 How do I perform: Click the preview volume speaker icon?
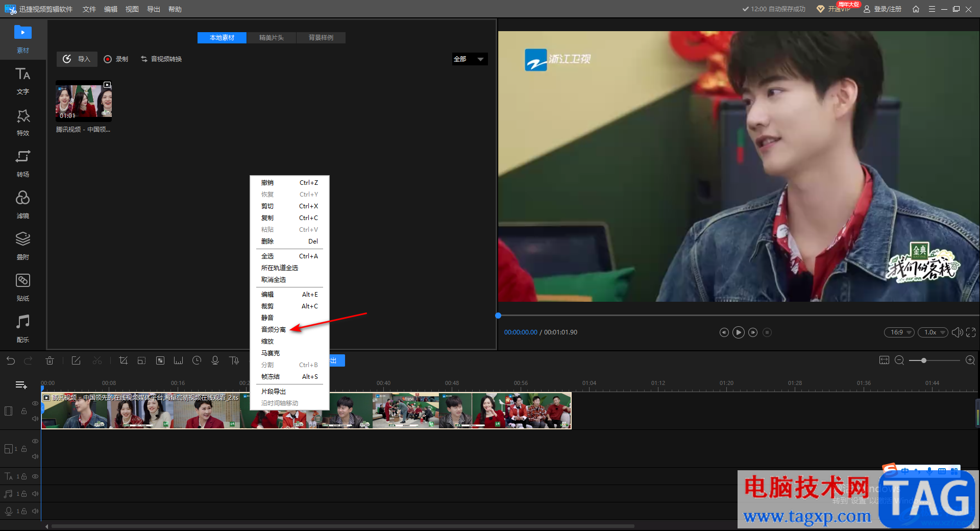[x=957, y=332]
